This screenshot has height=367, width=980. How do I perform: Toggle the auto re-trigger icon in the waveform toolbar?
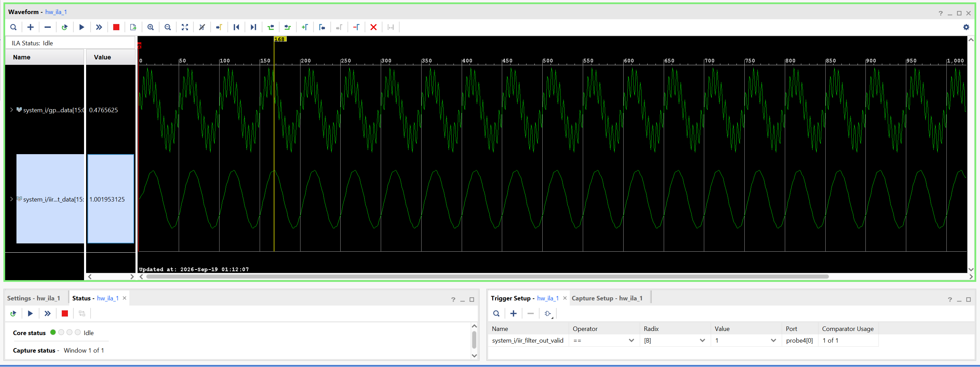(x=64, y=27)
